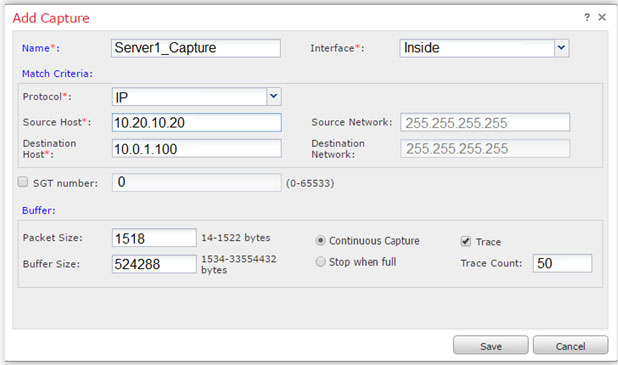Viewport: 618px width, 365px height.
Task: Click the Trace Count field
Action: pyautogui.click(x=562, y=263)
